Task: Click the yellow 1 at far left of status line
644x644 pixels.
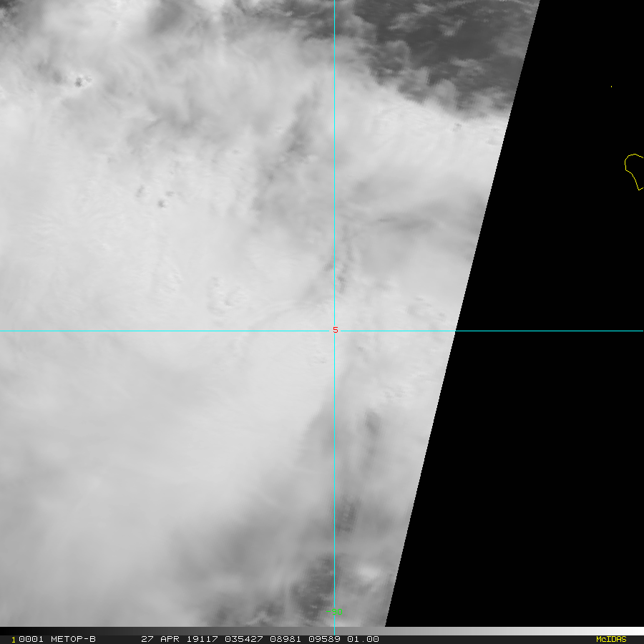Action: (13, 640)
